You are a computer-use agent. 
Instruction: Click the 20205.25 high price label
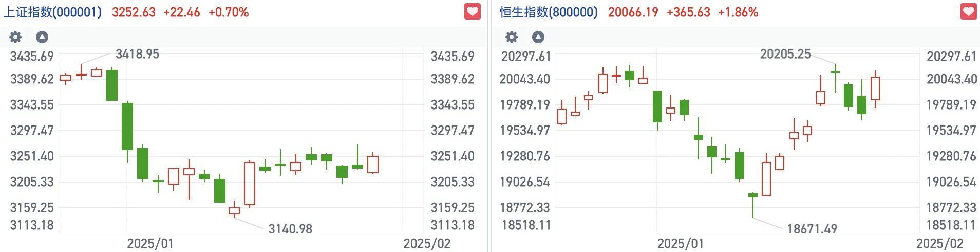pyautogui.click(x=785, y=54)
